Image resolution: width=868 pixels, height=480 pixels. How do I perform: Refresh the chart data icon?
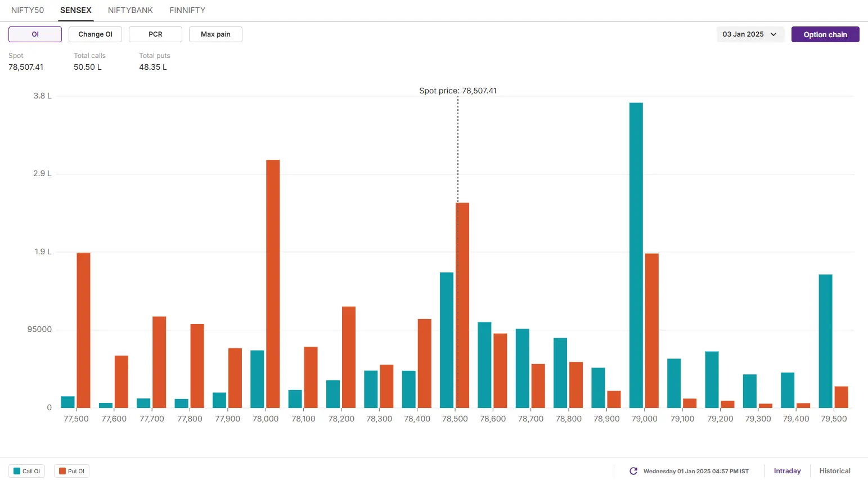point(633,471)
